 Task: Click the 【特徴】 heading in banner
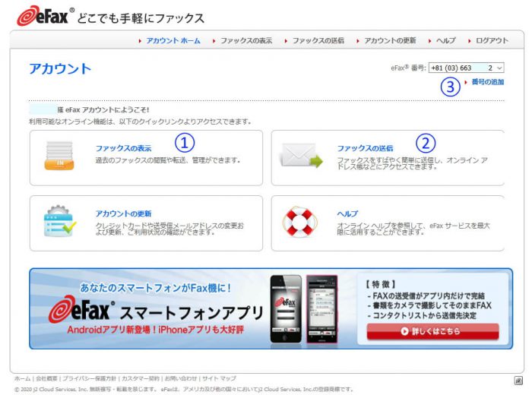[381, 284]
